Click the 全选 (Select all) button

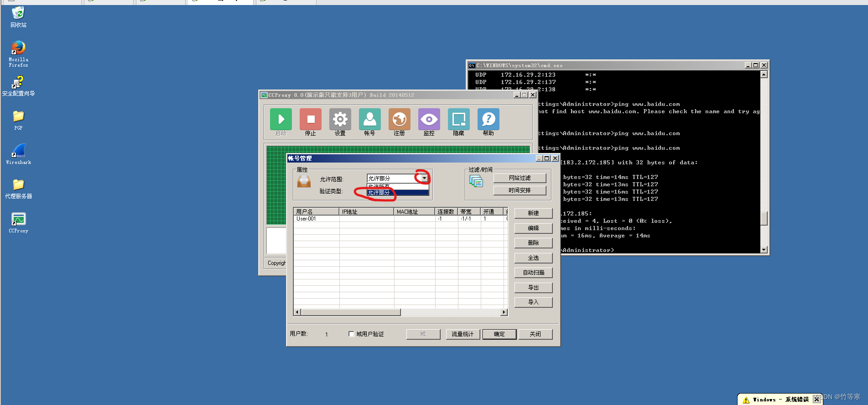534,258
